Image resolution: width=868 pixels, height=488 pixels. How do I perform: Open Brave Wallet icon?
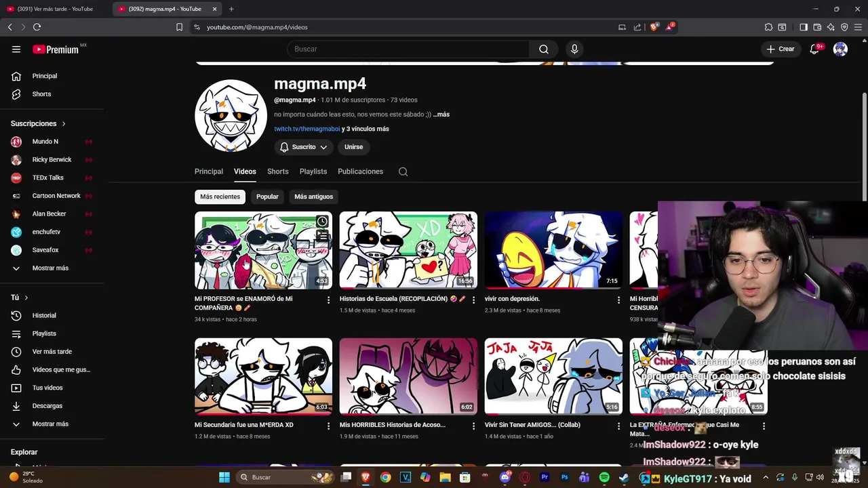coord(817,27)
